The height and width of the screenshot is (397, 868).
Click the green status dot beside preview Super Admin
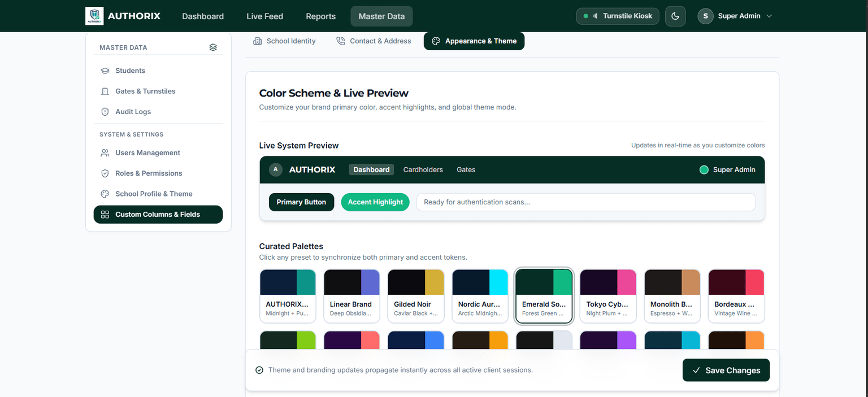(704, 169)
